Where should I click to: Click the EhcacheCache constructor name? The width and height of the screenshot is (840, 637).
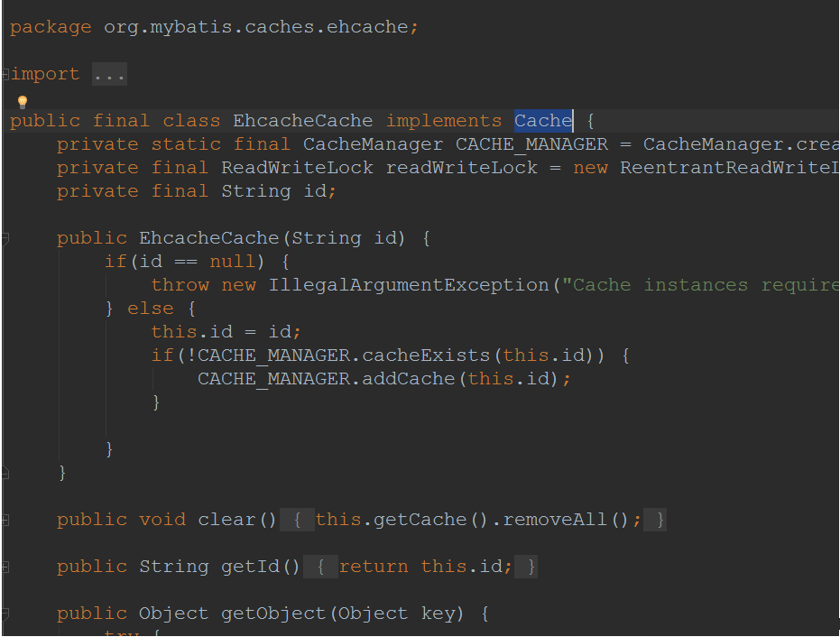tap(209, 238)
